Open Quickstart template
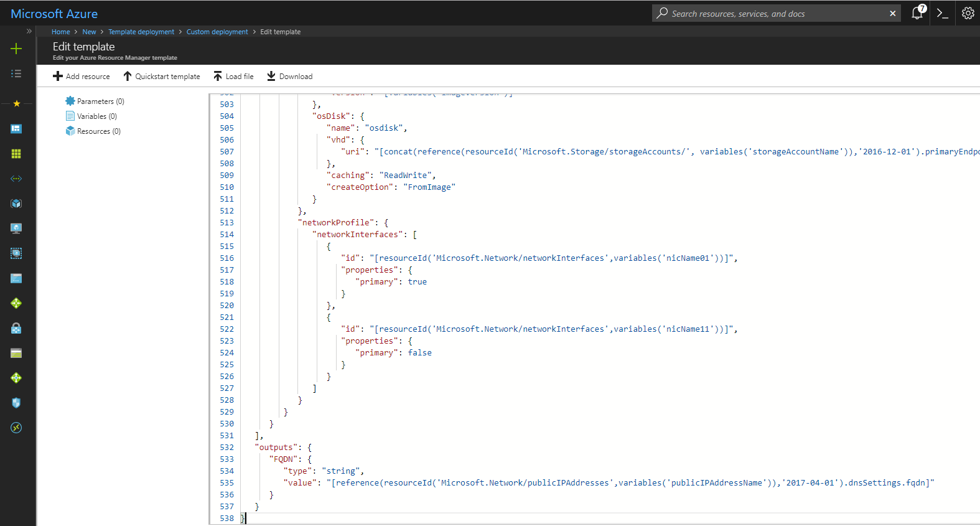The width and height of the screenshot is (980, 526). [162, 77]
